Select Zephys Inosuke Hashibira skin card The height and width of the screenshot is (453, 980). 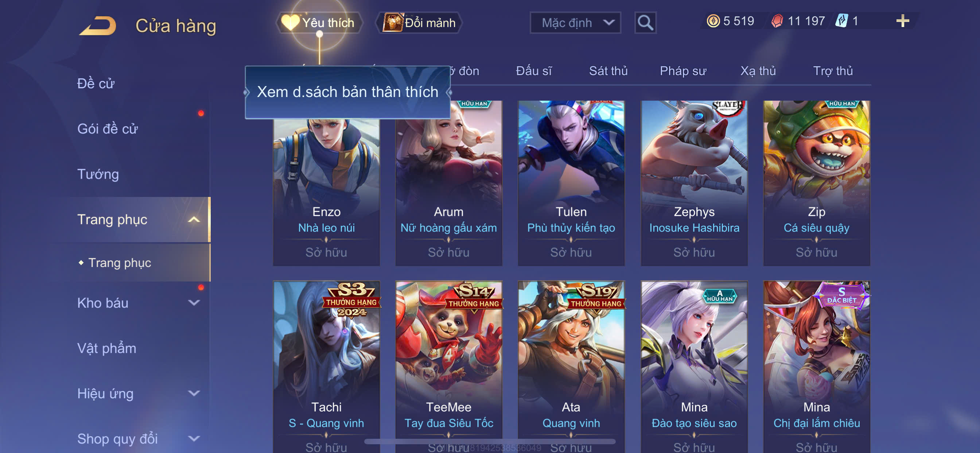click(694, 183)
